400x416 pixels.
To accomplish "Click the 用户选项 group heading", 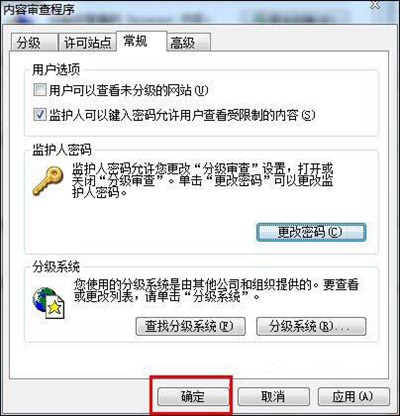I will (x=56, y=70).
